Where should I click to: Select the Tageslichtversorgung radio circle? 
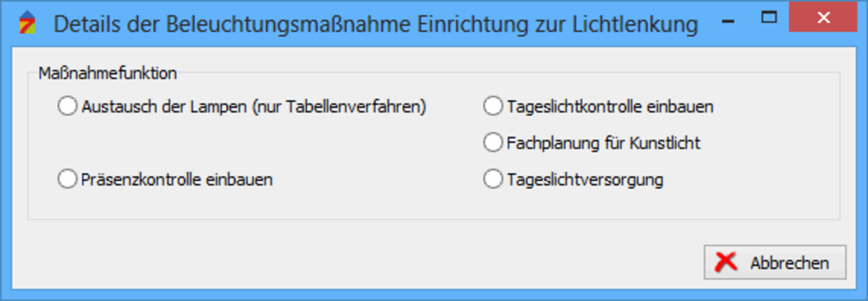pyautogui.click(x=493, y=179)
